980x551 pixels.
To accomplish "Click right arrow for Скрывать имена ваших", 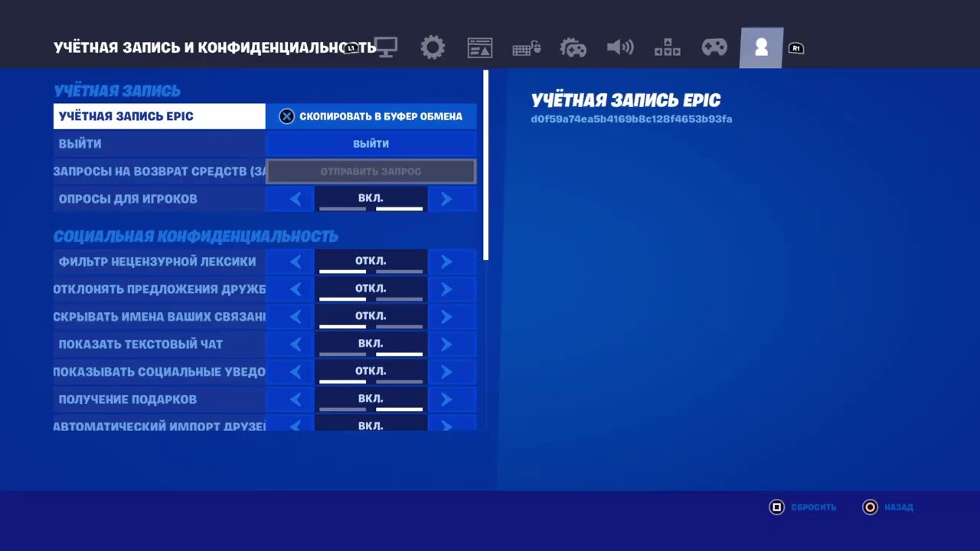I will click(446, 317).
